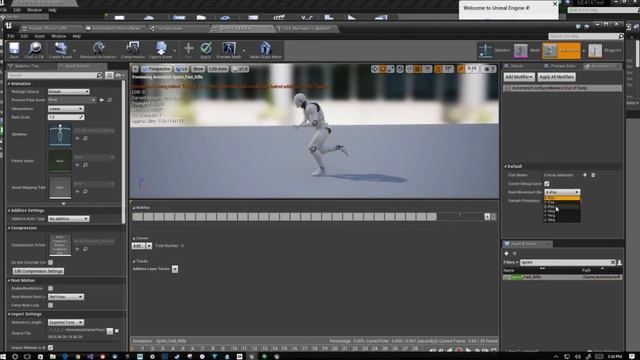
Task: Open the Interpolation Linear dropdown
Action: coord(66,109)
